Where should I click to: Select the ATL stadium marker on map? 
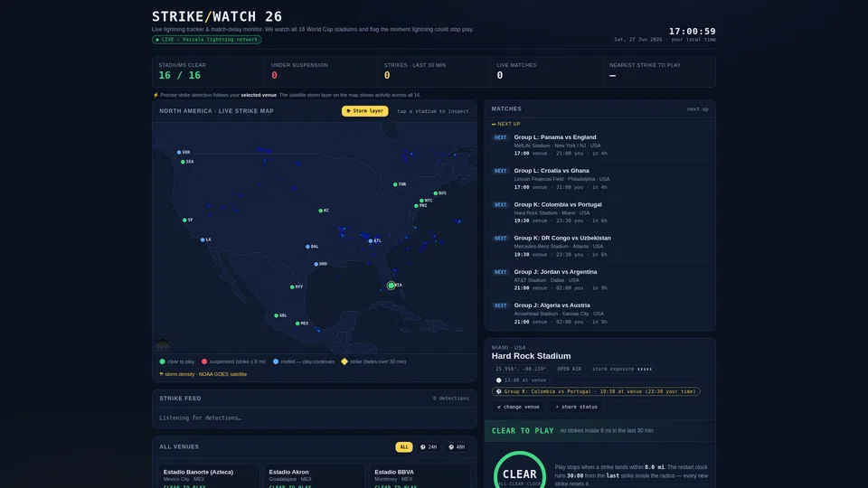pyautogui.click(x=371, y=240)
